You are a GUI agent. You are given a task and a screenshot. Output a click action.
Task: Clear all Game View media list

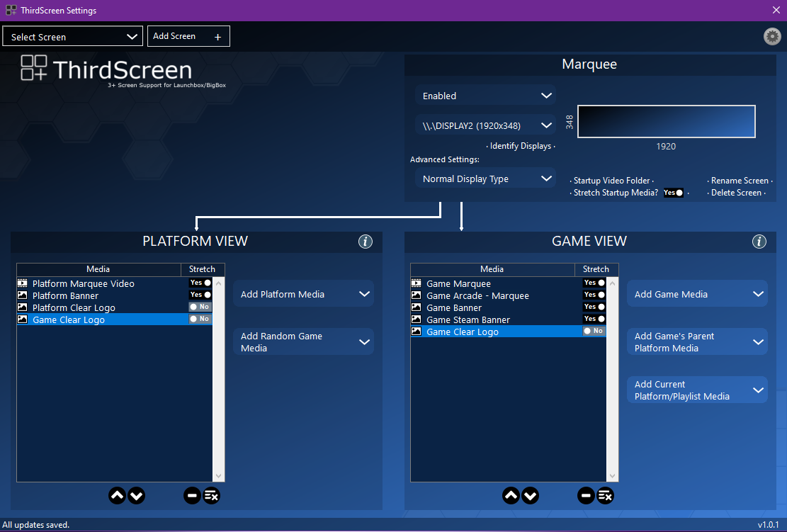pos(606,496)
